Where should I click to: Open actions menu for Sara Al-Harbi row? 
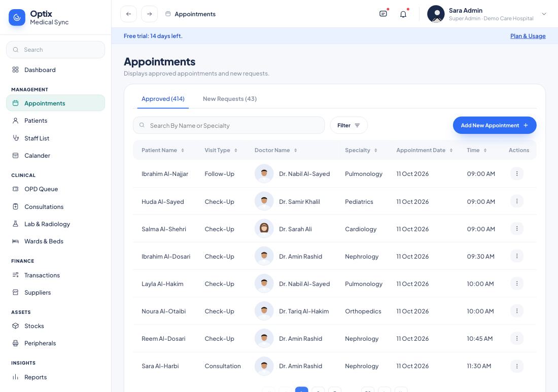(x=517, y=366)
